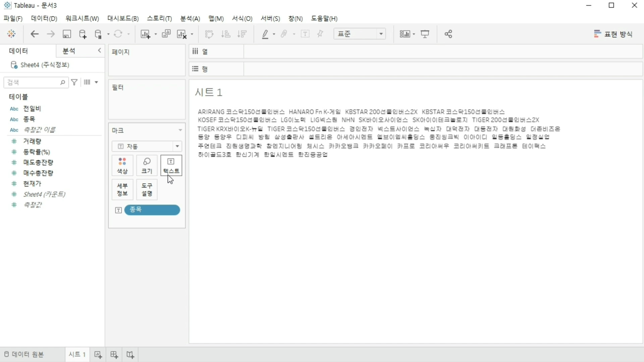
Task: Open the Size mark card
Action: point(147,166)
